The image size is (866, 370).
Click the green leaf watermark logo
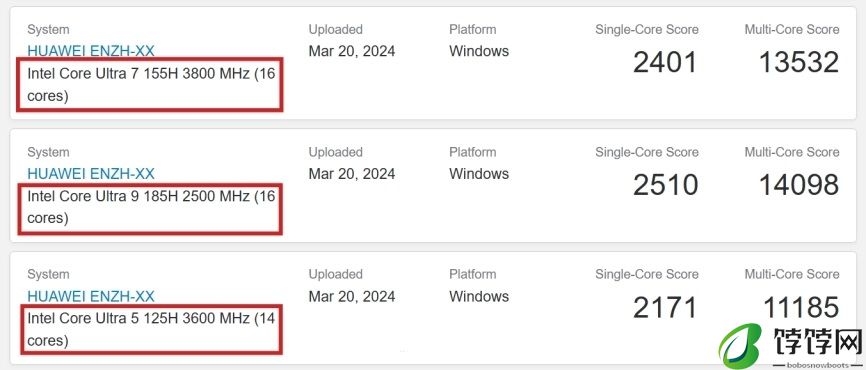740,347
